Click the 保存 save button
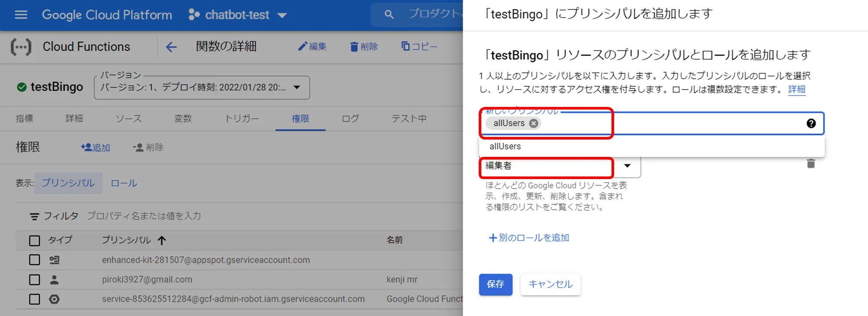Viewport: 868px width, 316px height. [x=496, y=284]
